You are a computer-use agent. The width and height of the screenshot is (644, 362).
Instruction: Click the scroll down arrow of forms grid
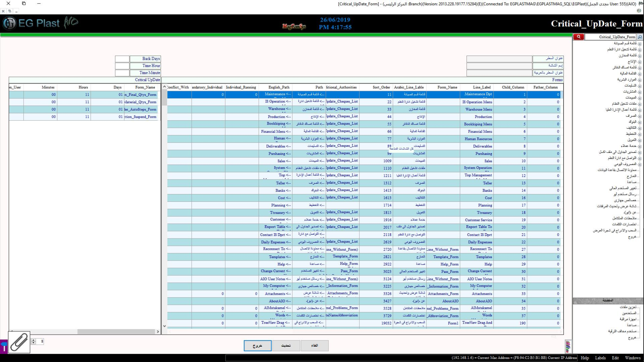tap(165, 326)
